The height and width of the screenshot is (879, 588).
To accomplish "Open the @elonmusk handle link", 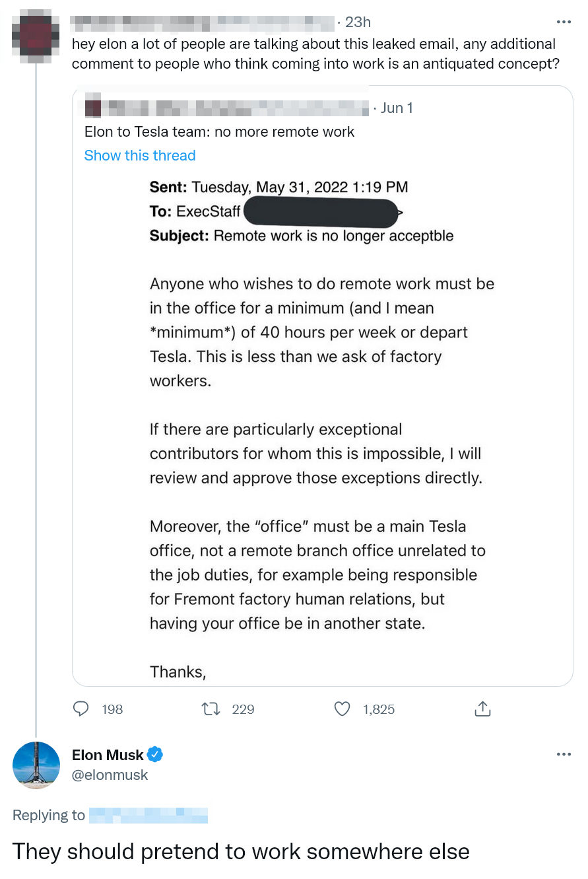I will 110,775.
